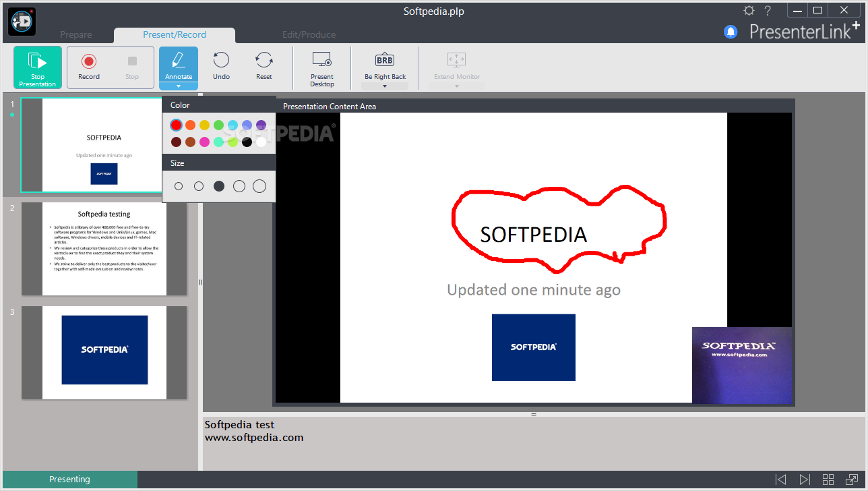The image size is (868, 491).
Task: Select the brown color swatch
Action: pos(190,142)
